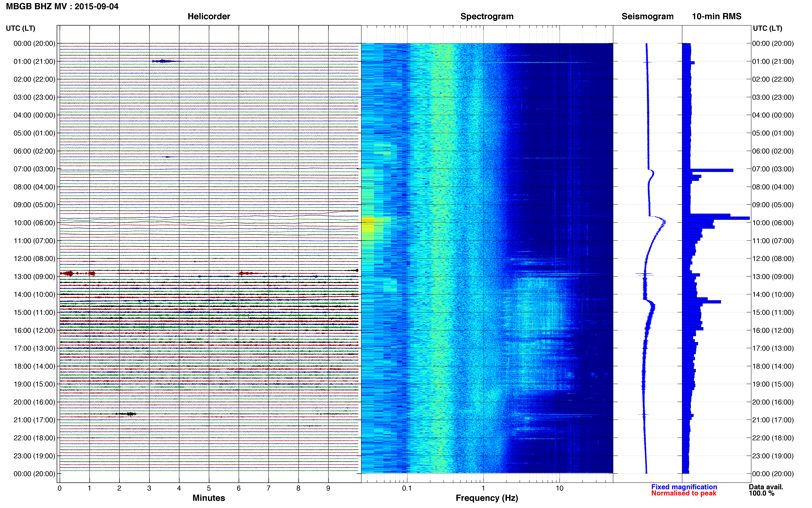
Task: Click the 'Minutes' x-axis label
Action: 208,498
